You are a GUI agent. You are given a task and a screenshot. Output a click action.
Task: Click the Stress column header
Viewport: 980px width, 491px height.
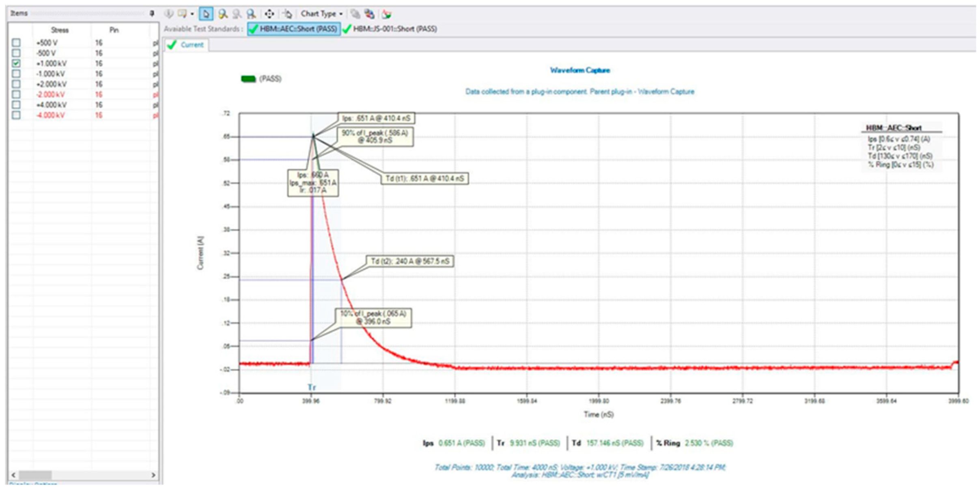click(60, 30)
